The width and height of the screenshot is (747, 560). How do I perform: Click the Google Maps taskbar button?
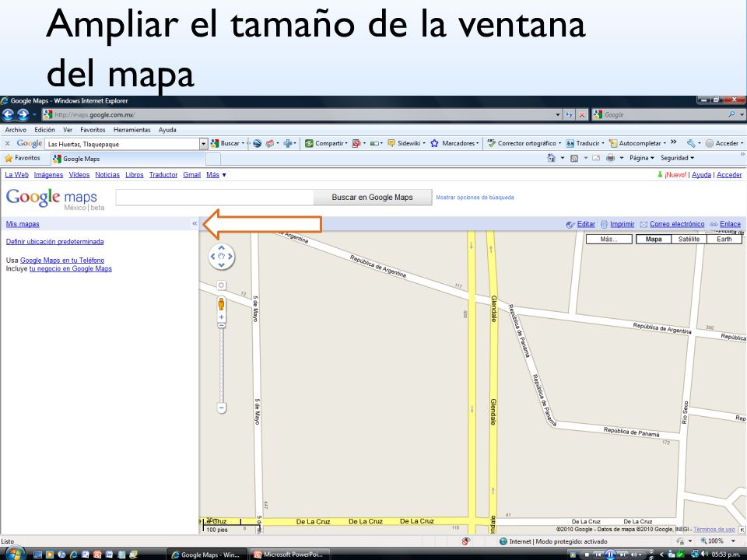point(205,555)
